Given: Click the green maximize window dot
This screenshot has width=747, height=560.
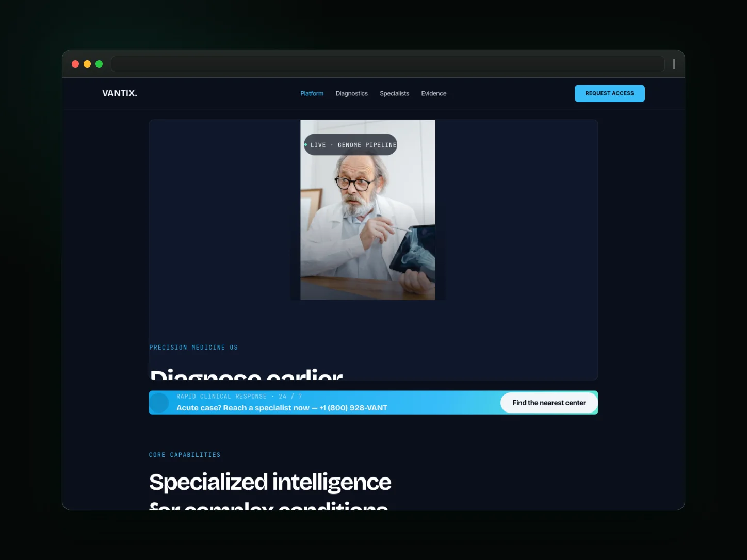Looking at the screenshot, I should [x=99, y=64].
